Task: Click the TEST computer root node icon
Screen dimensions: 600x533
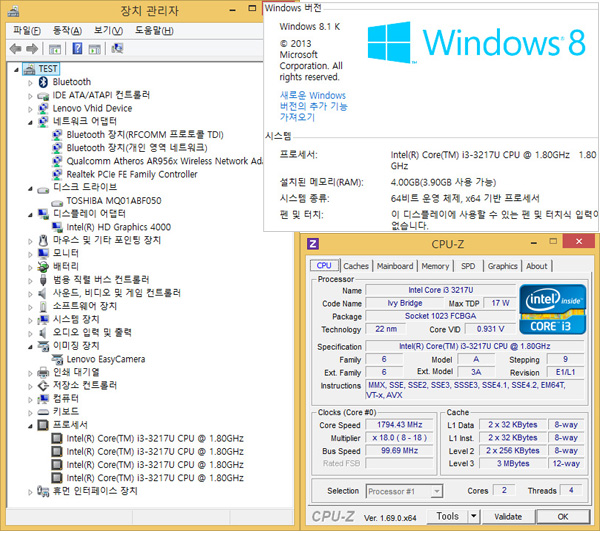Action: [x=29, y=69]
